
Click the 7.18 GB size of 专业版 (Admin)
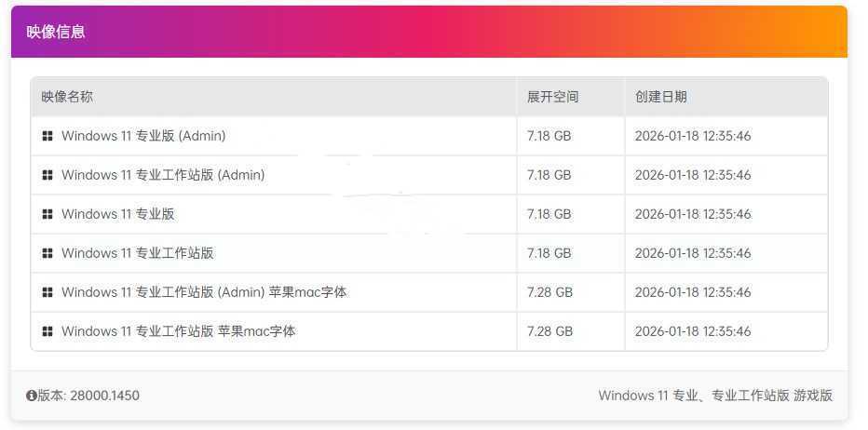(549, 136)
